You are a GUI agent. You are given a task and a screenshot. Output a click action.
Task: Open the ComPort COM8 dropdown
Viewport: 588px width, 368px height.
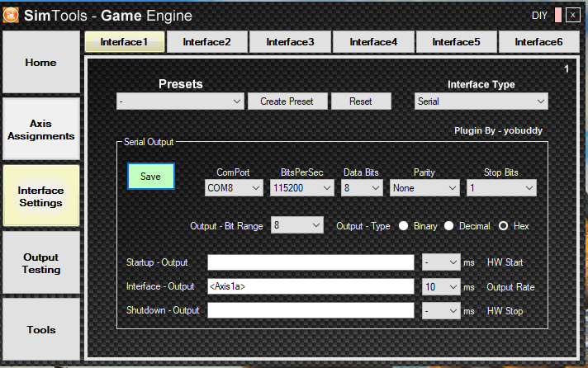click(234, 188)
